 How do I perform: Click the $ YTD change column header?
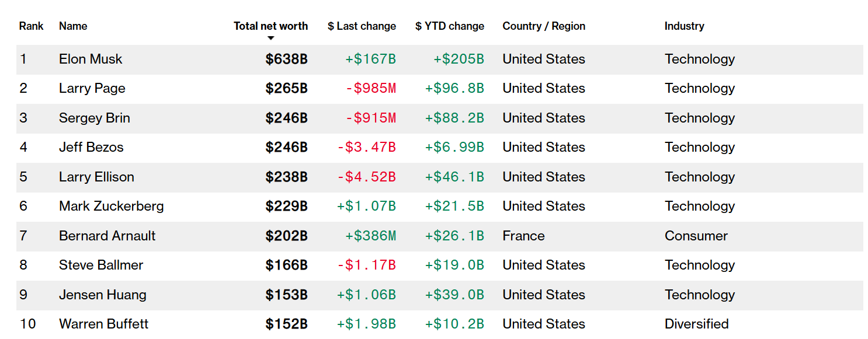[x=450, y=26]
